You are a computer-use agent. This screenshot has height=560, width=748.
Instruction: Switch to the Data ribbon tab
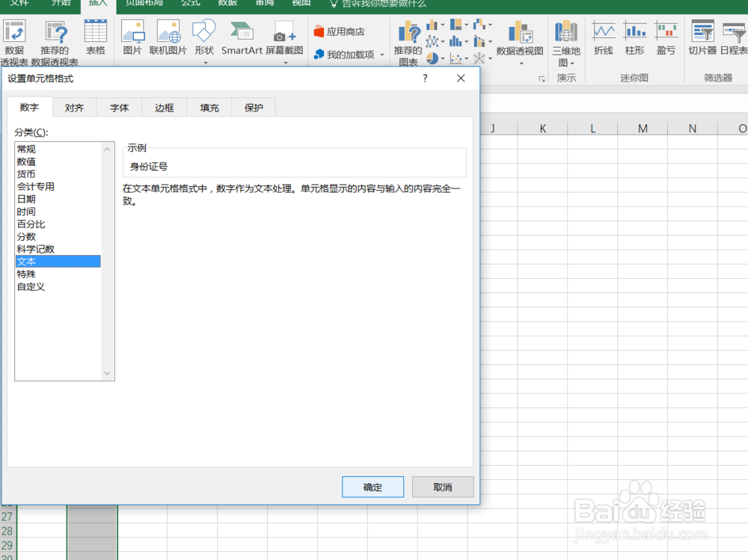tap(227, 3)
